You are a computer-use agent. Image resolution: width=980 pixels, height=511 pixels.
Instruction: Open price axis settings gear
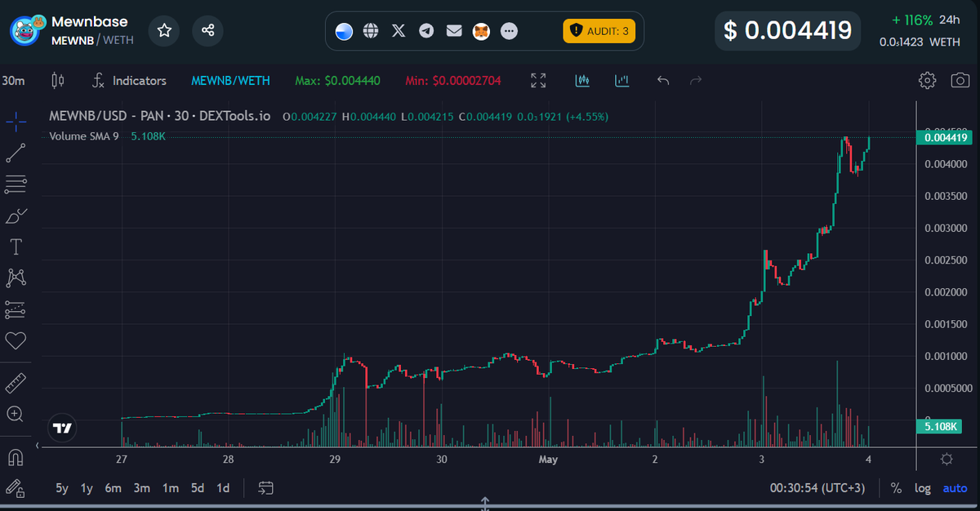coord(947,459)
